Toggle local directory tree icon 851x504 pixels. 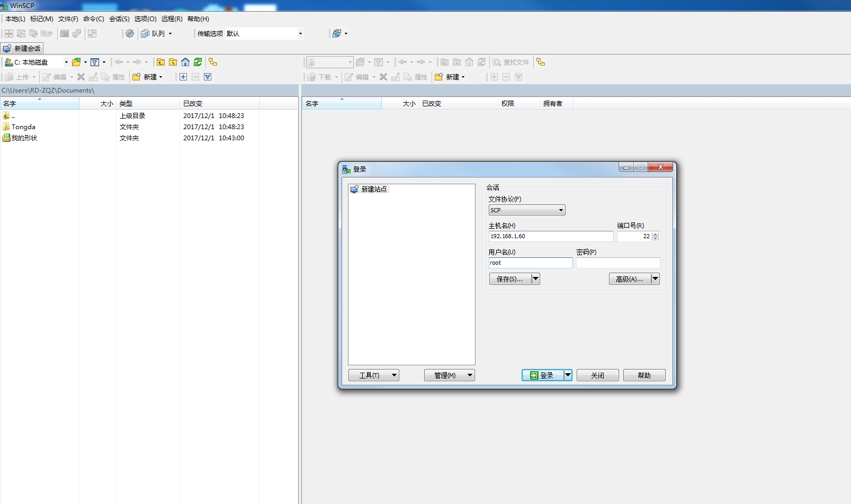click(213, 62)
